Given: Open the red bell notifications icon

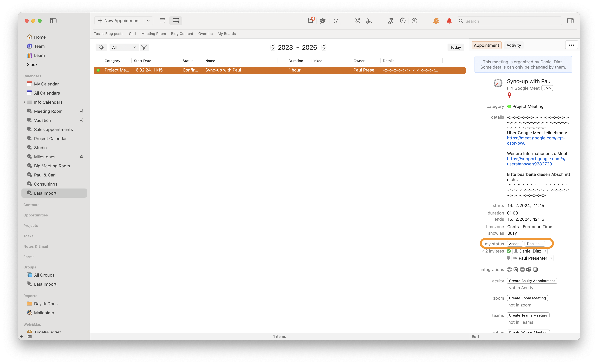Looking at the screenshot, I should (x=449, y=21).
